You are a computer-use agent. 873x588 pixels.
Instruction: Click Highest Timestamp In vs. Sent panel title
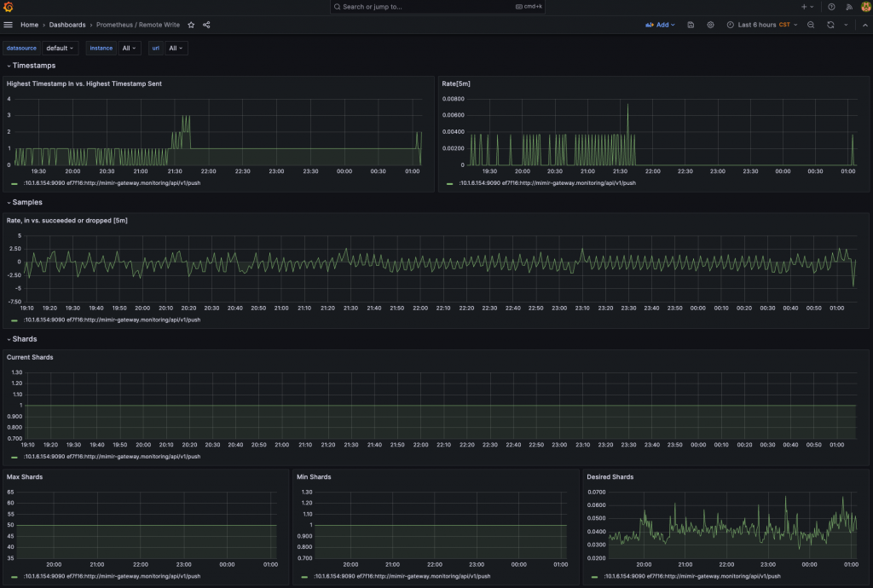tap(84, 84)
